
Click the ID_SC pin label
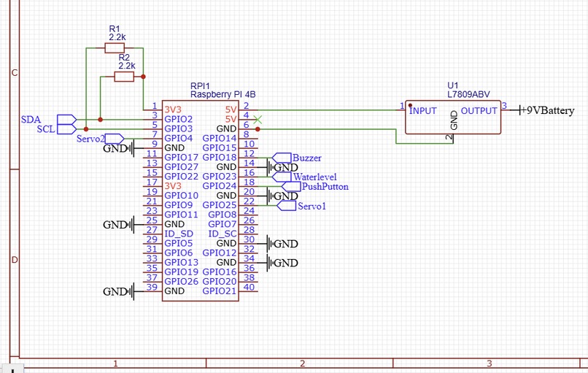click(x=223, y=234)
